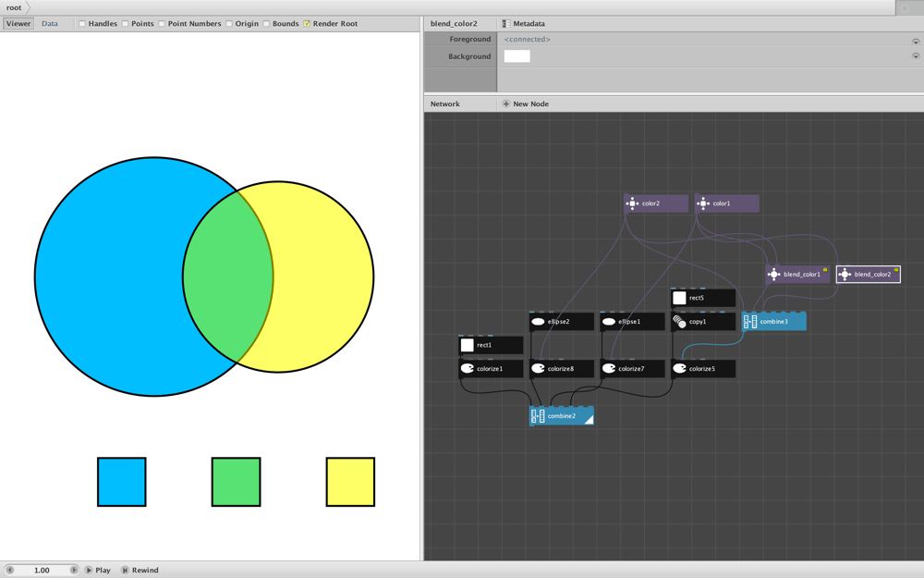Enable the Origin checkbox
Image resolution: width=924 pixels, height=578 pixels.
[228, 24]
